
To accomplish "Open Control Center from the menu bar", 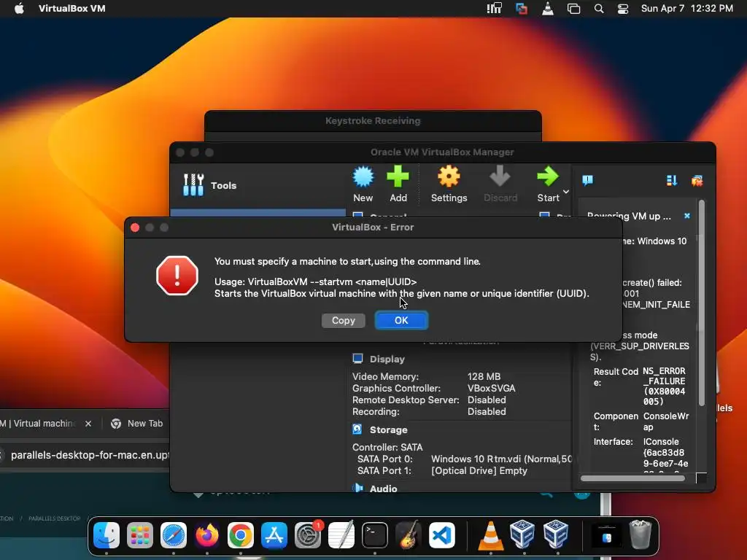I will click(x=623, y=9).
